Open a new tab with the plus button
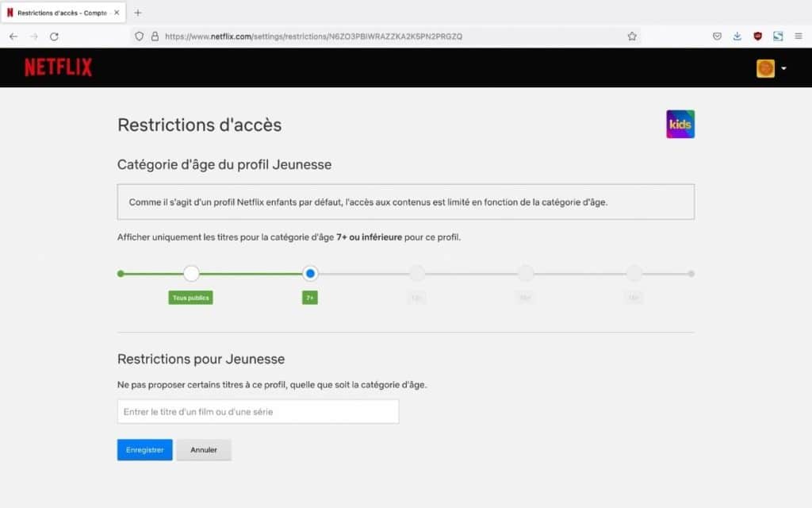This screenshot has height=508, width=812. coord(138,13)
